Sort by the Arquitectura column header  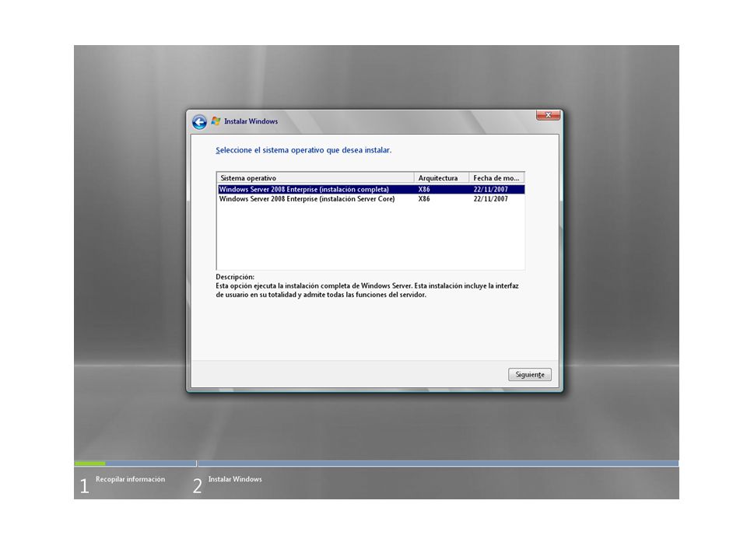pos(442,177)
